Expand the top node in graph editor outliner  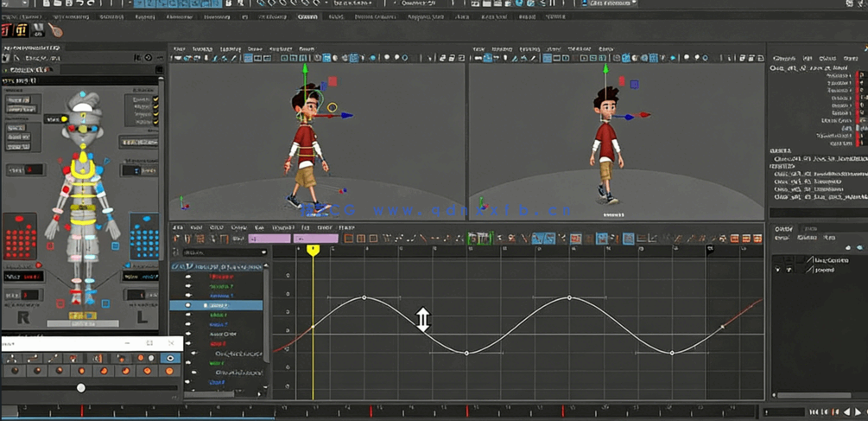point(175,266)
